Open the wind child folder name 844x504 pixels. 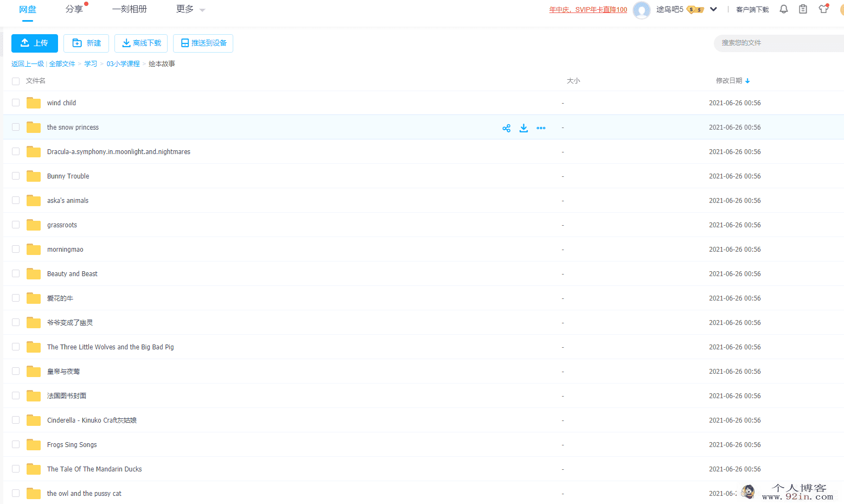pos(61,103)
